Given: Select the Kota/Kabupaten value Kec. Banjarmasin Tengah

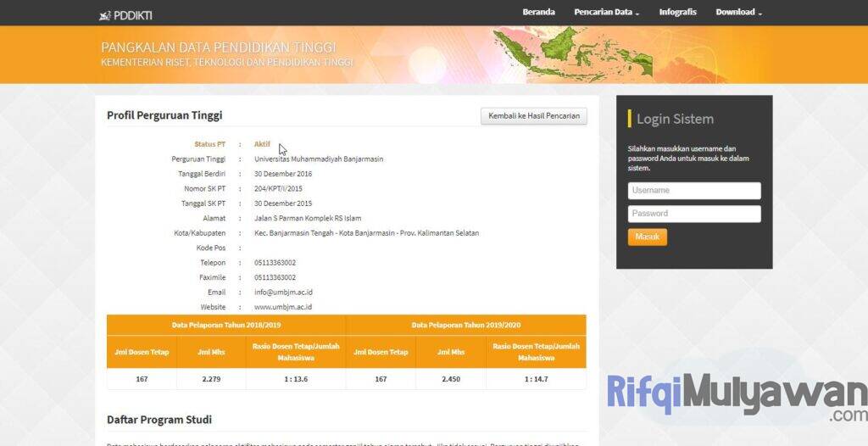Looking at the screenshot, I should point(366,233).
